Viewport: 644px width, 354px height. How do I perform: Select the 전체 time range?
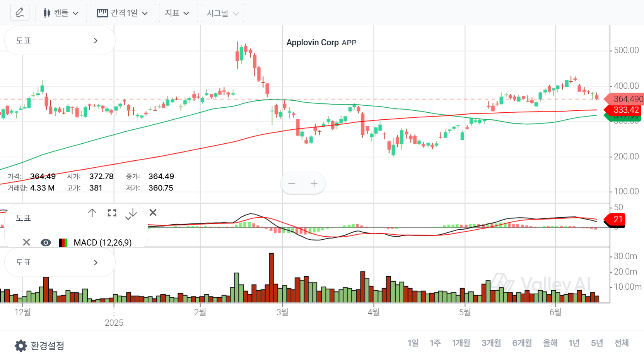point(622,343)
